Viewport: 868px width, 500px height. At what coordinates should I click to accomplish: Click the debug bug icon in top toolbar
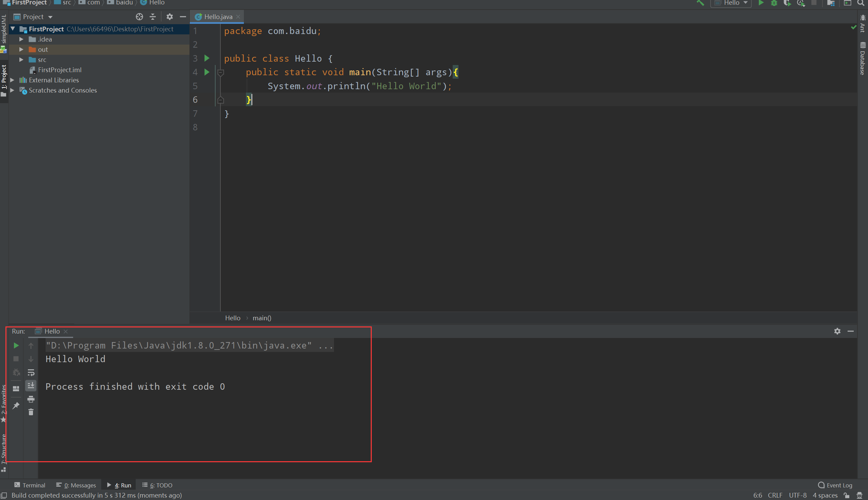pos(774,3)
